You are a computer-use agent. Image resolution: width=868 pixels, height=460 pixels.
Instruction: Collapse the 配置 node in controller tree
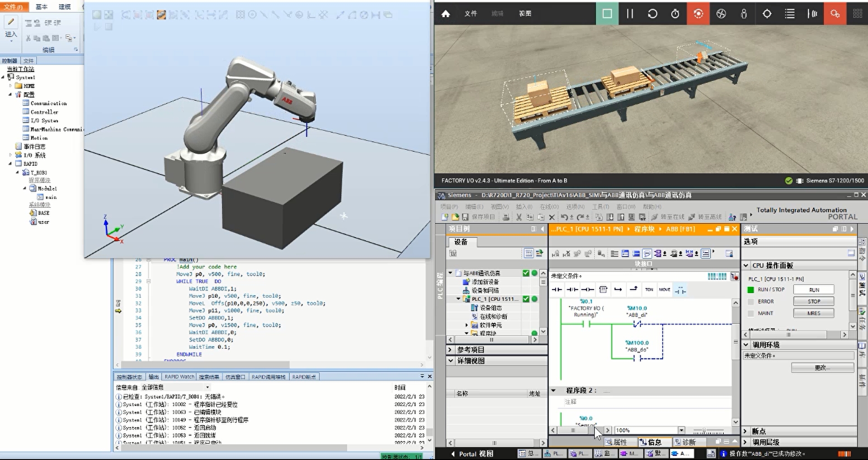pyautogui.click(x=10, y=94)
